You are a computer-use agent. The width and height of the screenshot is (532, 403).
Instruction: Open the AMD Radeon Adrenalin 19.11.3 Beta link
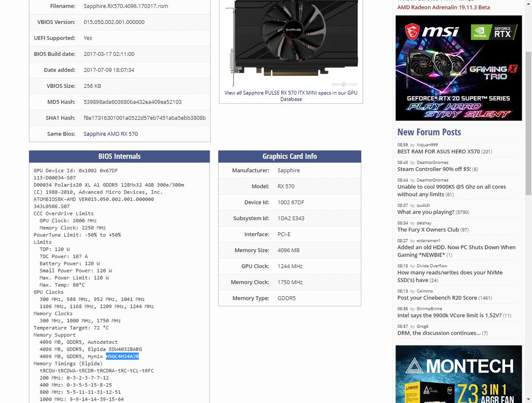click(443, 7)
